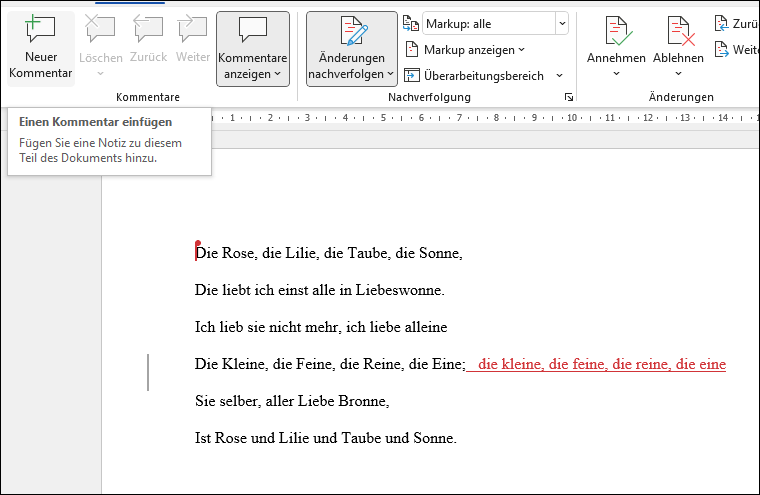Expand the Überarbeitungsbereich dropdown arrow
The width and height of the screenshot is (760, 495).
coord(559,76)
